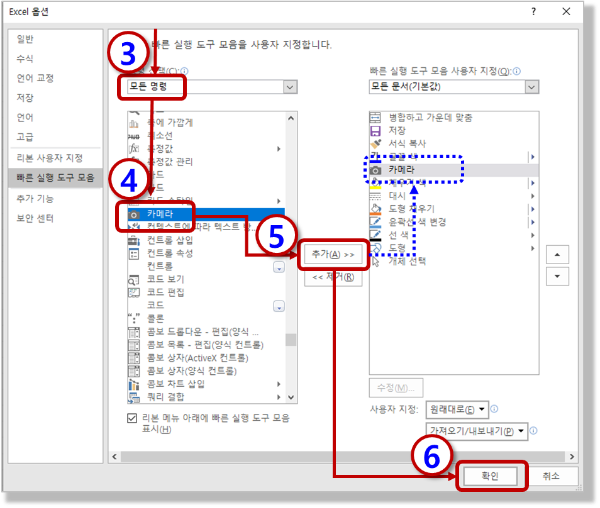The height and width of the screenshot is (508, 600).
Task: Close the Excel 옵션 dialog
Action: pyautogui.click(x=566, y=11)
